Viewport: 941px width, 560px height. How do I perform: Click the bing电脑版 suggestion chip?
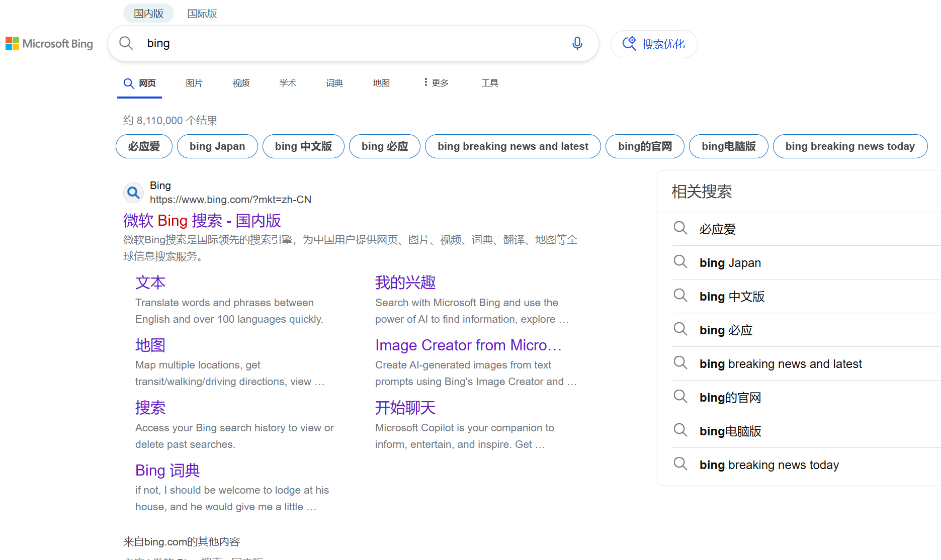729,146
